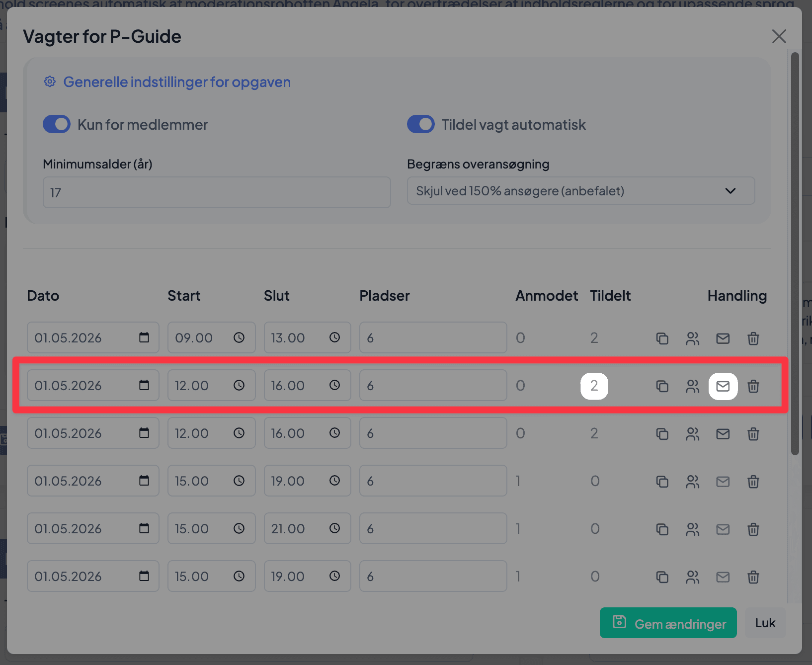Image resolution: width=812 pixels, height=665 pixels.
Task: Open Generelle indstillinger for opgaven heading
Action: point(177,82)
